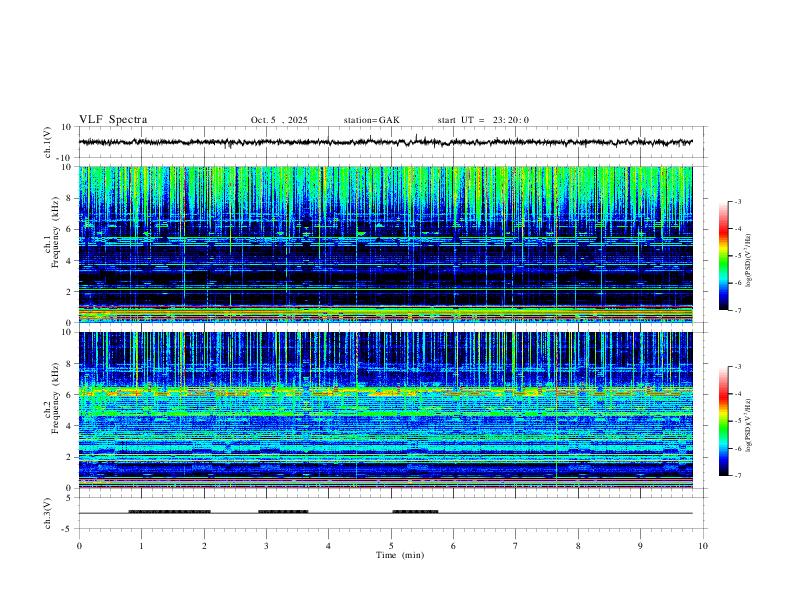The height and width of the screenshot is (612, 792).
Task: Click the ch.1 colorbar "log(PSD)(V²/Hz)" label
Action: point(749,261)
